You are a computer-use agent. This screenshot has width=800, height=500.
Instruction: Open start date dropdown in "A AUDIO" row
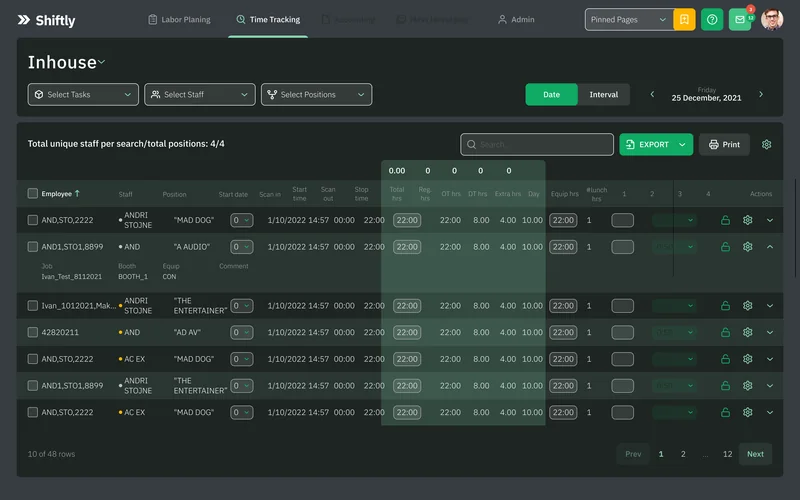[x=242, y=247]
